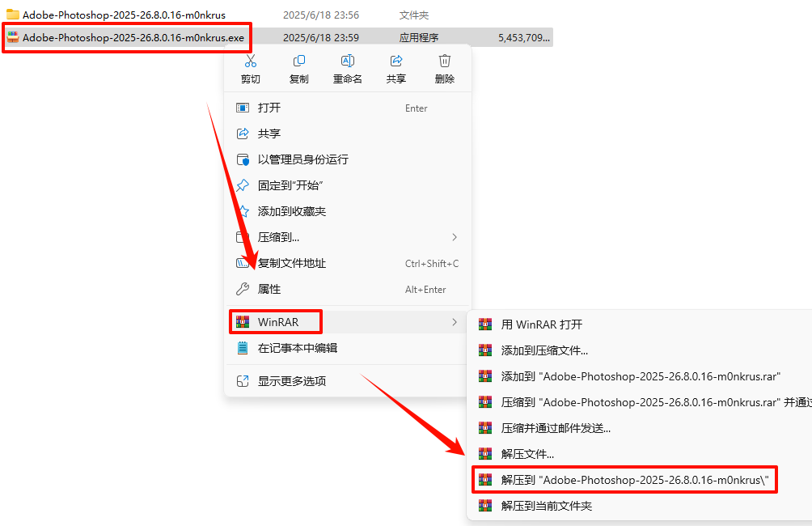The image size is (812, 526).
Task: Expand the 压缩到... submenu arrow
Action: click(455, 237)
